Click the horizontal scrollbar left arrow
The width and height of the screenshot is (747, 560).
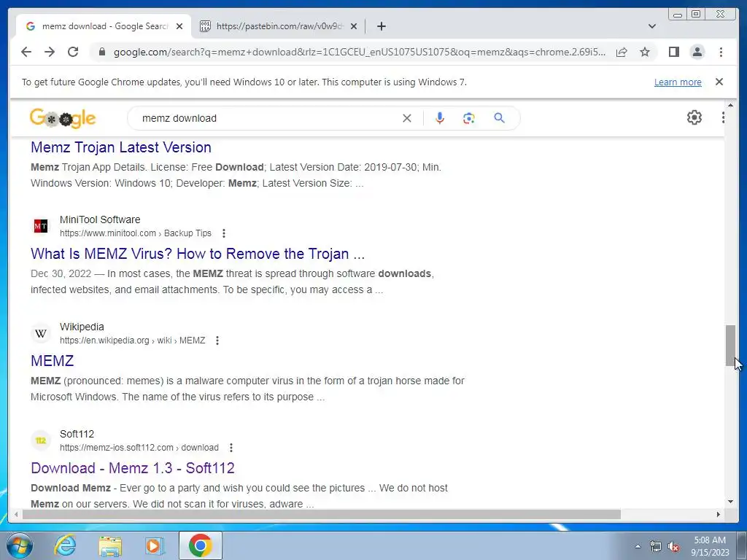click(16, 514)
